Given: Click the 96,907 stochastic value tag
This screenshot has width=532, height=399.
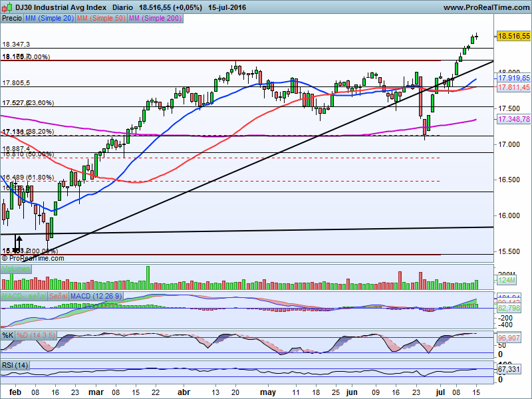Looking at the screenshot, I should click(x=509, y=338).
